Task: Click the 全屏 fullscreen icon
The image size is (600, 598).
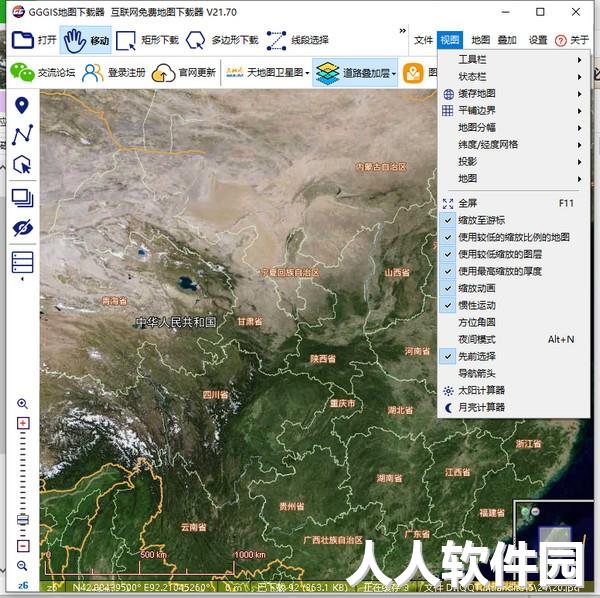Action: pyautogui.click(x=448, y=204)
